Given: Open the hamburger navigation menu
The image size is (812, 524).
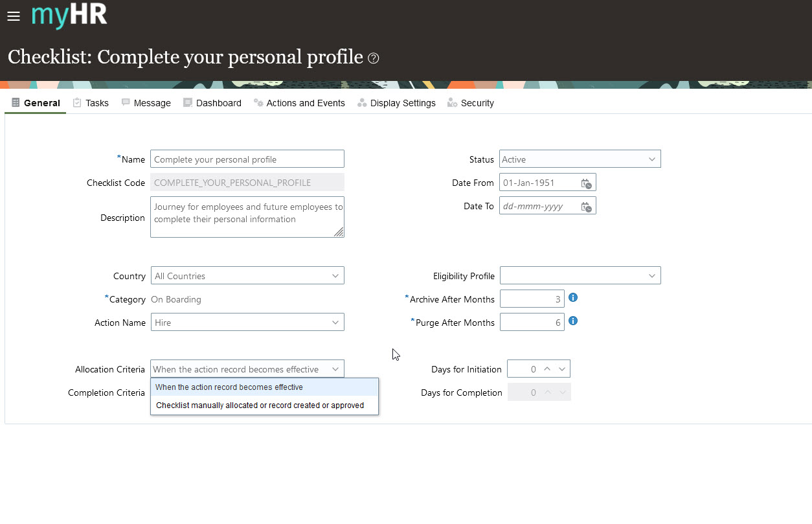Looking at the screenshot, I should coord(14,16).
